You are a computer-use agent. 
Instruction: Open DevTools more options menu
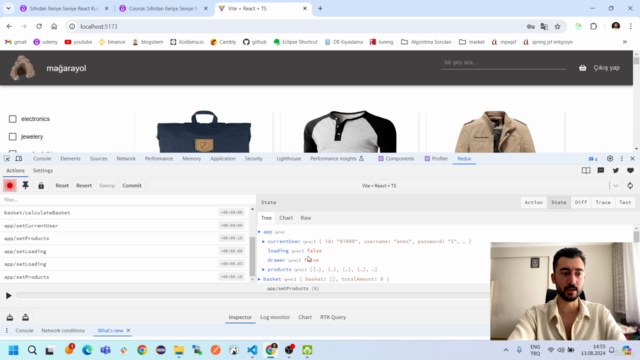tap(622, 159)
